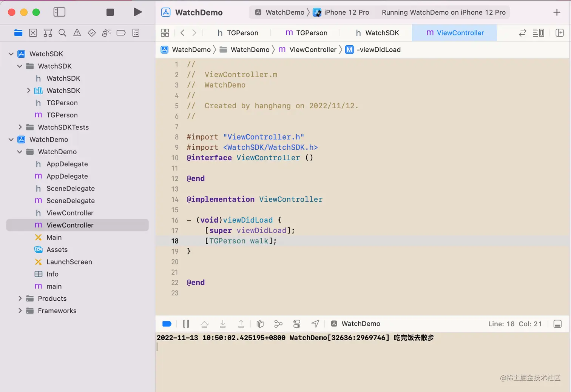Choose the WatchDemo scheme in toolbar
The height and width of the screenshot is (392, 571).
[280, 12]
